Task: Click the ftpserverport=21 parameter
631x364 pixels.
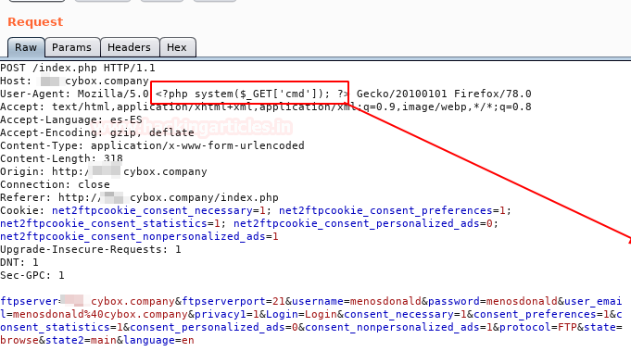Action: pos(233,301)
